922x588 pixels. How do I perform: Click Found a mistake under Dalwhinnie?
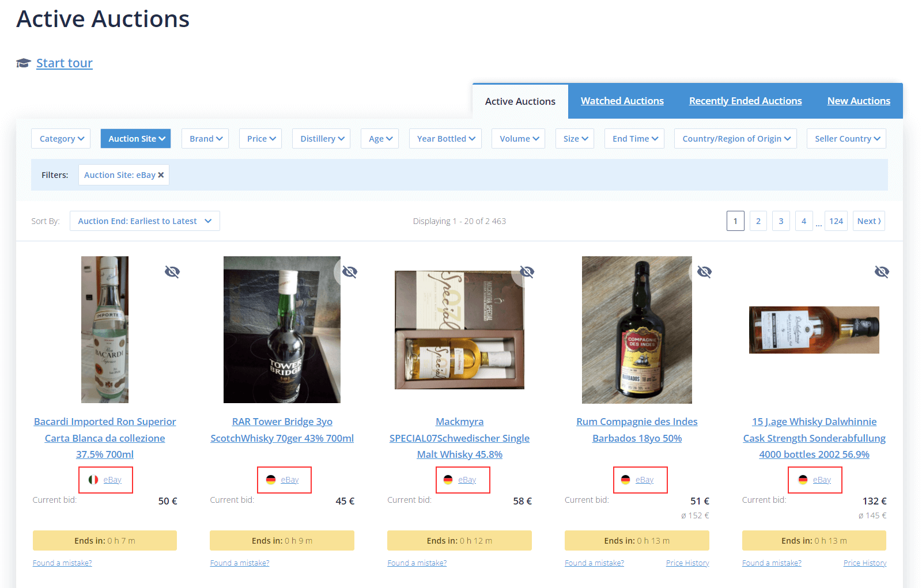click(772, 563)
